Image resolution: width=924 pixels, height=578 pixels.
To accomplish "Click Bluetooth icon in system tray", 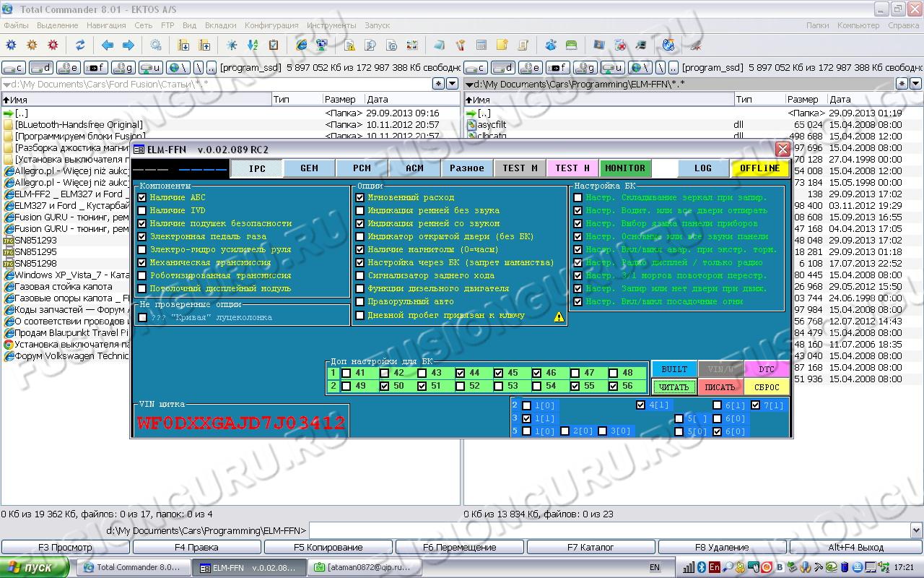I will 700,568.
